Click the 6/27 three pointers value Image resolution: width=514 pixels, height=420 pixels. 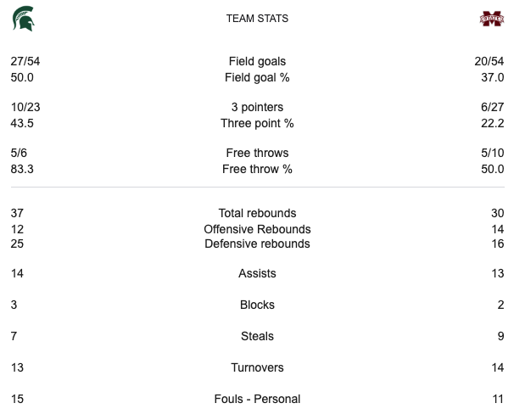(491, 107)
